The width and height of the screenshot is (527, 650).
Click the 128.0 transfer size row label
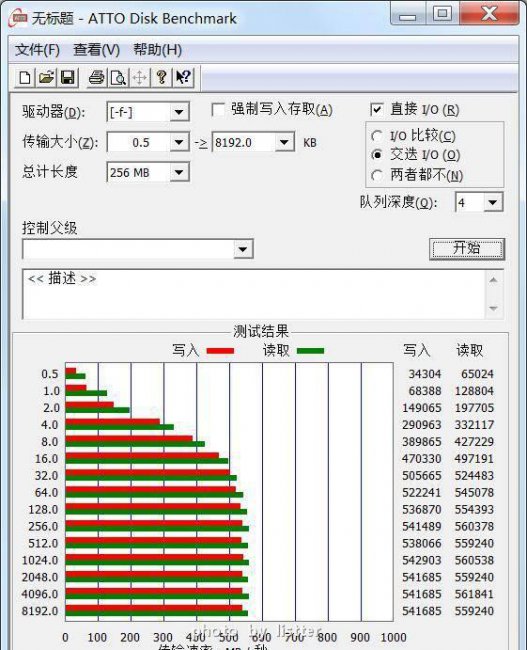pyautogui.click(x=43, y=509)
